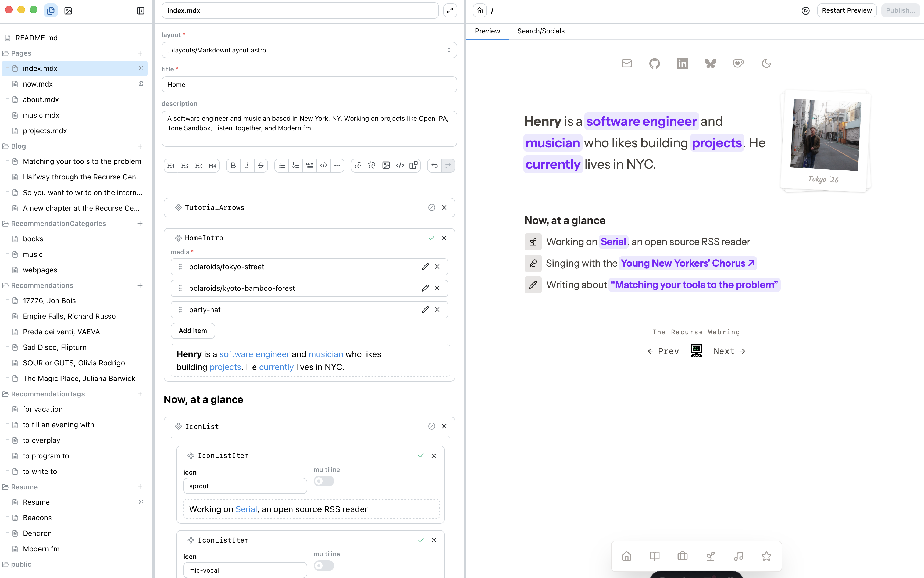Open the GitHub icon in preview
The height and width of the screenshot is (578, 924).
654,63
